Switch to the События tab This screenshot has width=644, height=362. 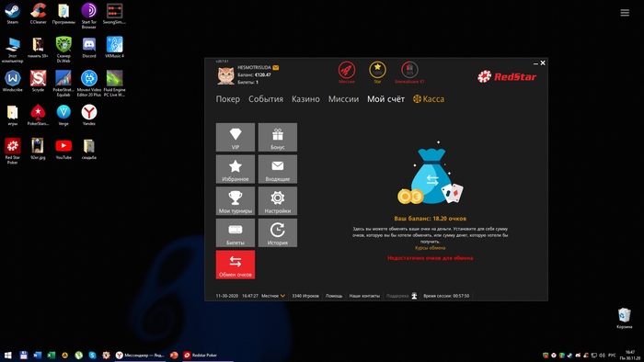tap(266, 99)
